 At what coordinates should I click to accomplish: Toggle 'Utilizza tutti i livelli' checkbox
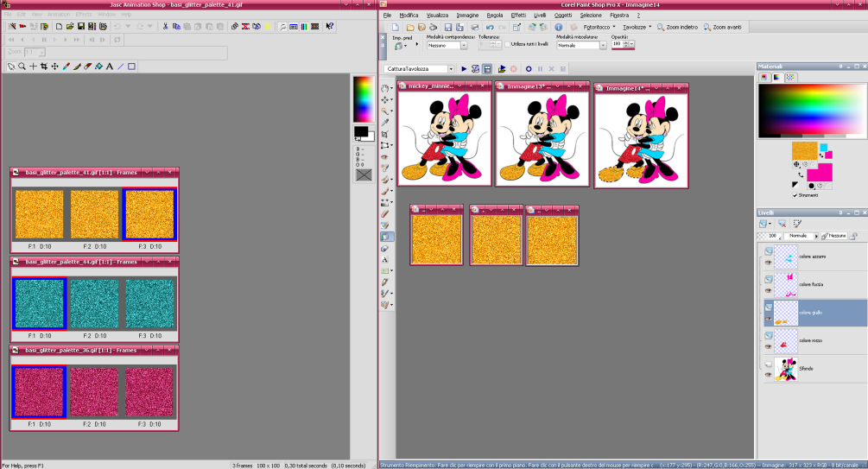[x=508, y=44]
